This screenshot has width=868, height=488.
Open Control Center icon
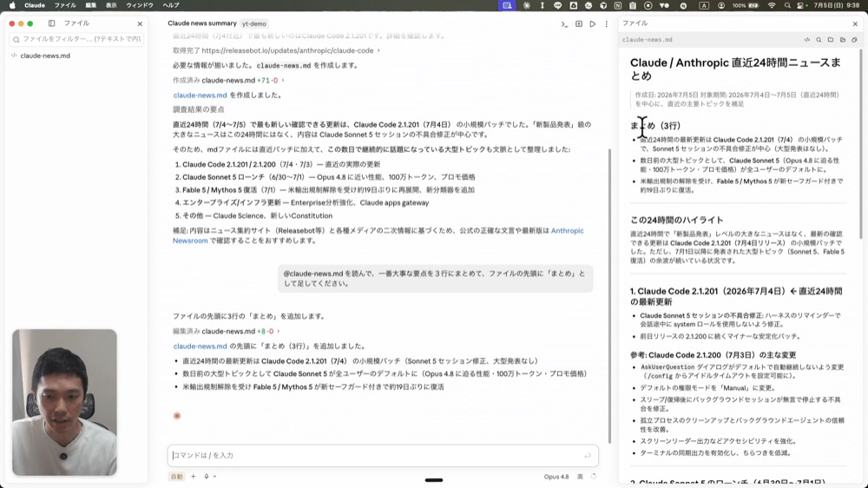[801, 5]
